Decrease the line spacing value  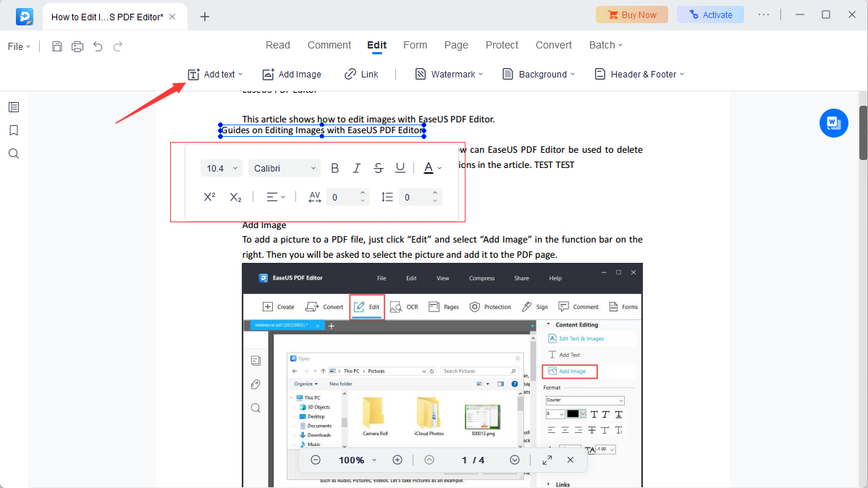435,201
